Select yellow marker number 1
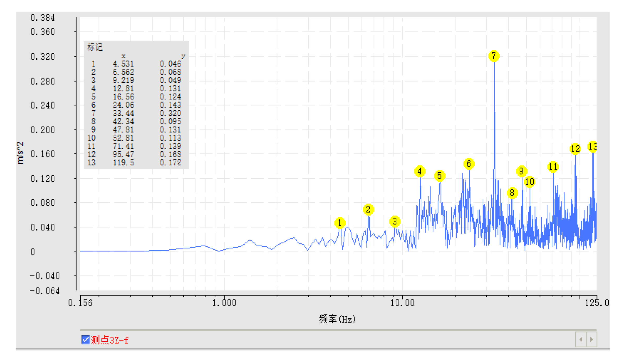The image size is (623, 364). pos(340,223)
